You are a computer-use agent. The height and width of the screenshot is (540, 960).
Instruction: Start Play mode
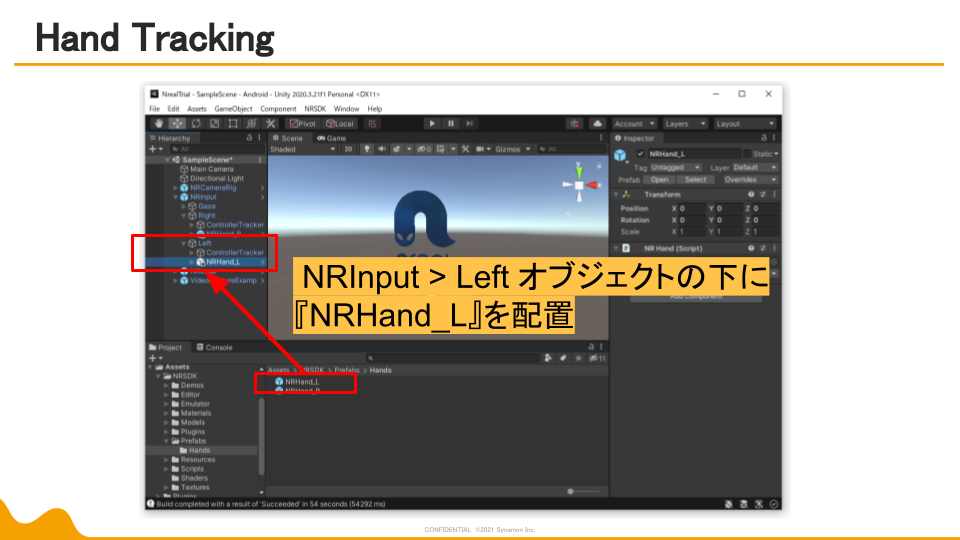click(x=432, y=124)
